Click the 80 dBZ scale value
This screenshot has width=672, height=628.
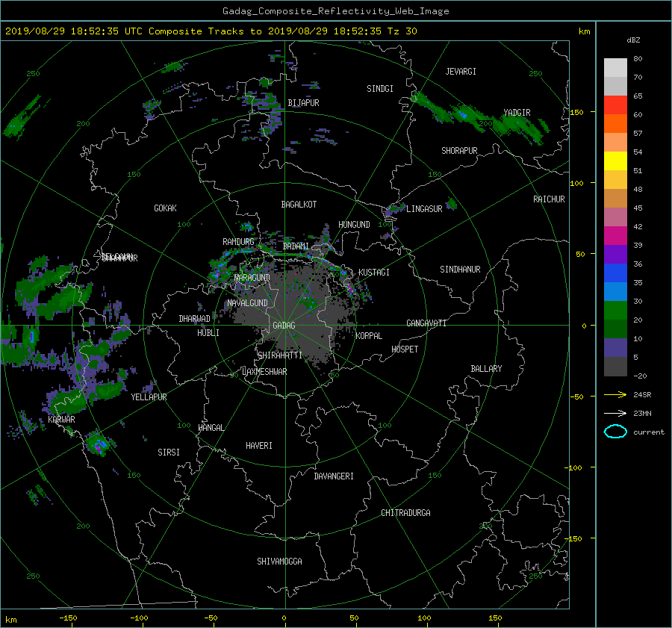[638, 59]
